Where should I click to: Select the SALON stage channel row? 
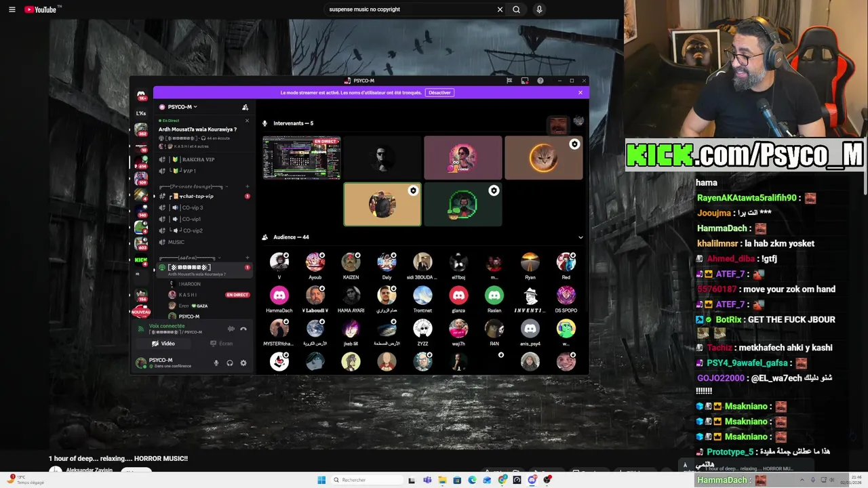point(203,270)
